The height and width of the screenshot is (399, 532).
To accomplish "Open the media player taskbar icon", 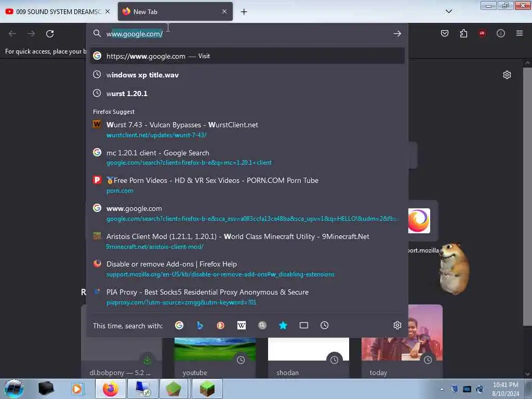I will [x=77, y=389].
